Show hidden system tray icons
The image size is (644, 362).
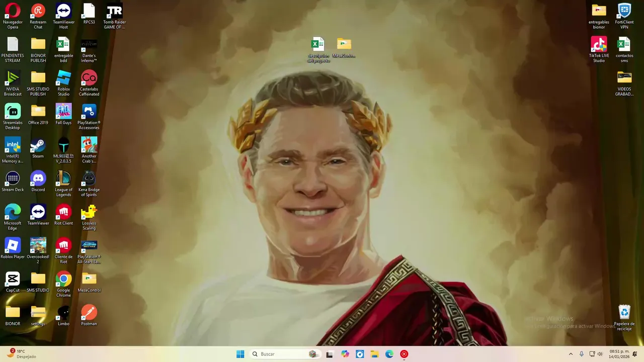[x=571, y=354]
